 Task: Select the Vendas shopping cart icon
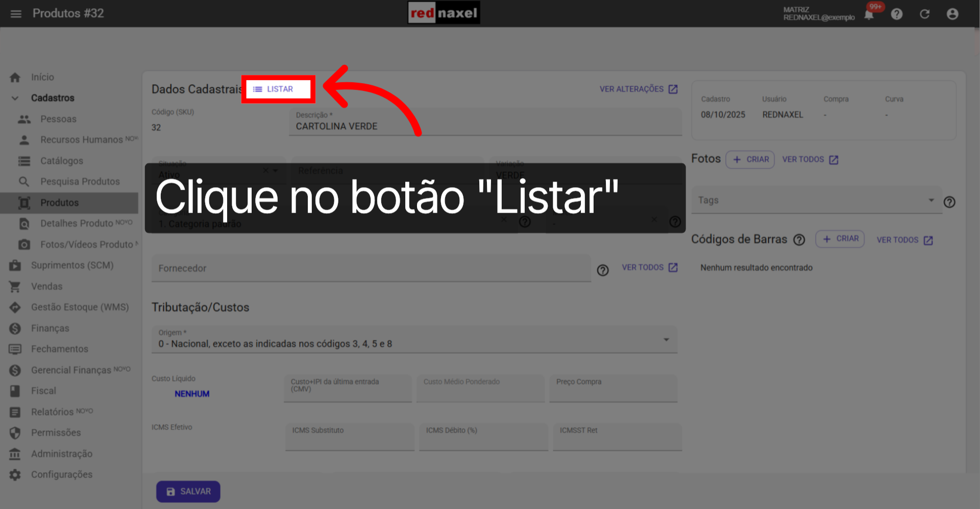[x=14, y=286]
